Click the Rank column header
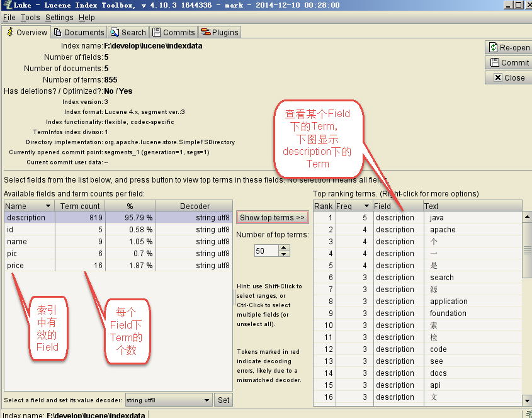Viewport: 532px width, 418px height. coord(324,206)
